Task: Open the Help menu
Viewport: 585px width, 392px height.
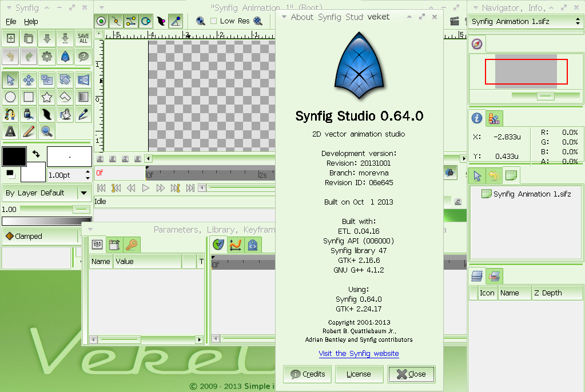Action: coord(31,22)
